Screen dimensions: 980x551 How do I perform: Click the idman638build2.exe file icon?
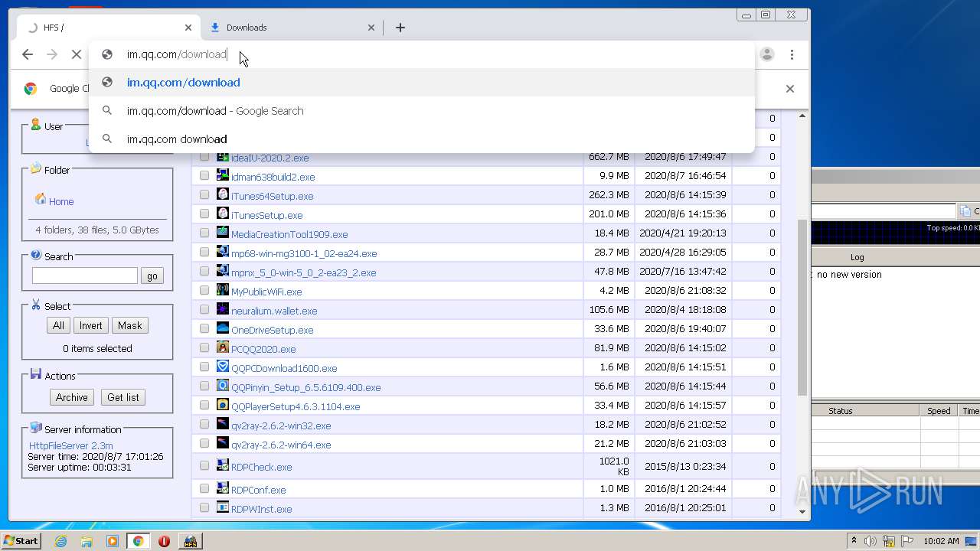223,175
